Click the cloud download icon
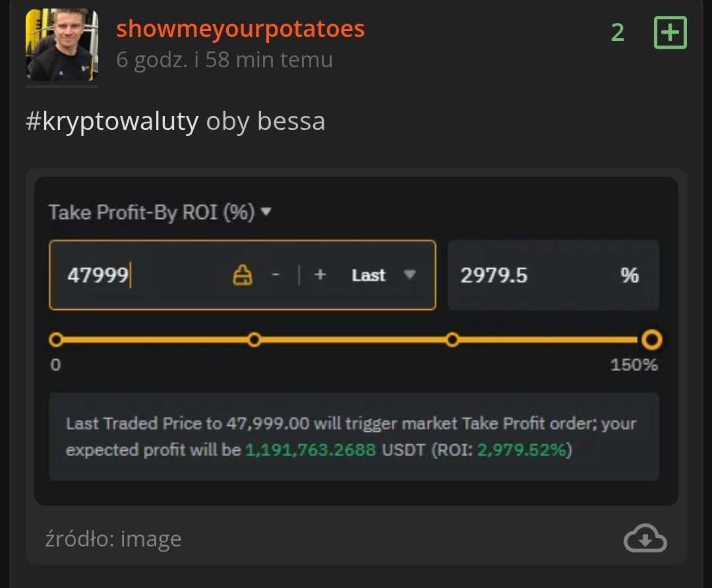 [645, 539]
